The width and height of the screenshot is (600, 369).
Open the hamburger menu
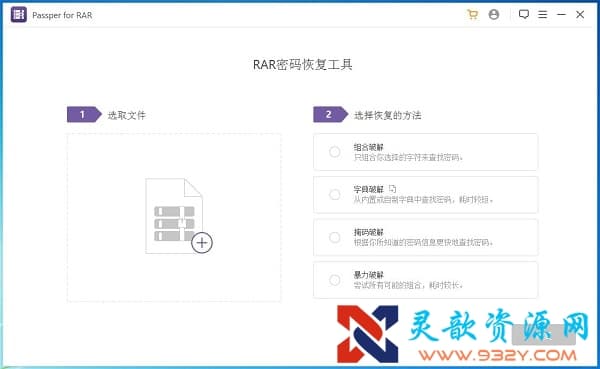click(543, 15)
